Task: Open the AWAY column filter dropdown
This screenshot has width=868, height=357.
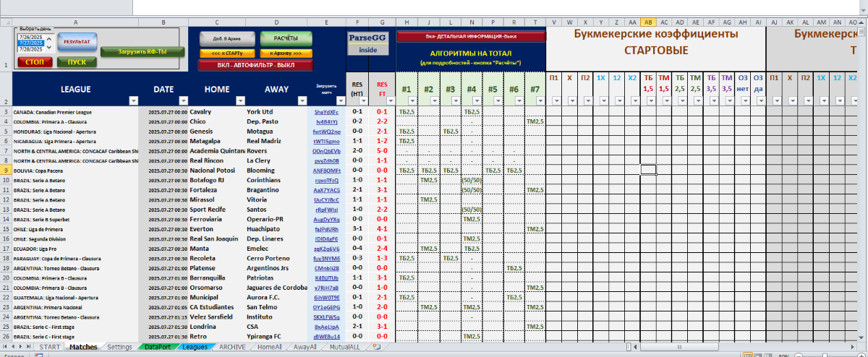Action: (301, 100)
